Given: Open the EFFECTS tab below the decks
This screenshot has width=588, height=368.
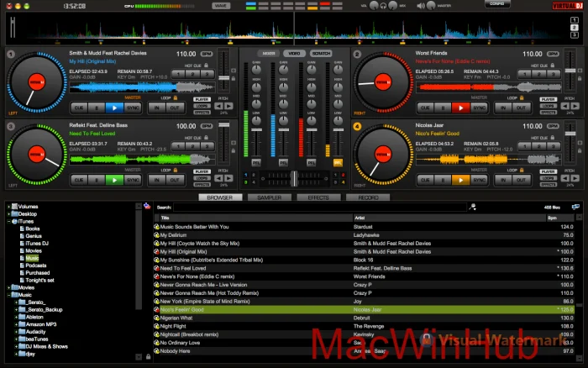Looking at the screenshot, I should tap(318, 197).
